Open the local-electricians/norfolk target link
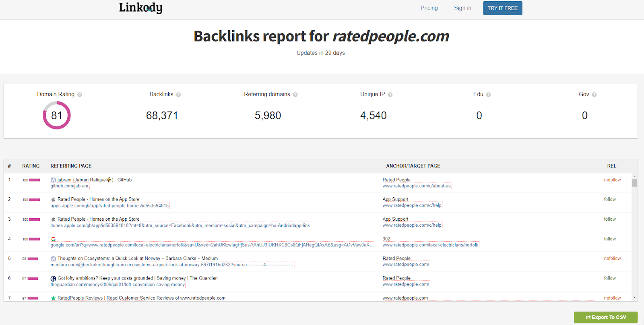The image size is (644, 325). click(431, 245)
